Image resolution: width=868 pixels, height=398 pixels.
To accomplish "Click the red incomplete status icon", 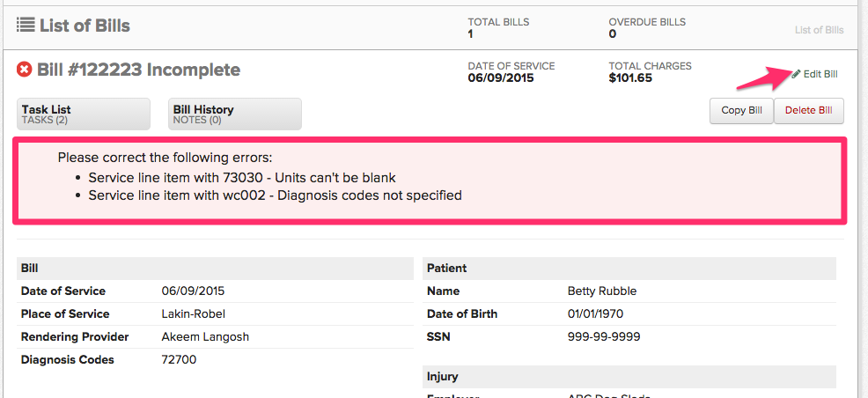I will coord(25,70).
